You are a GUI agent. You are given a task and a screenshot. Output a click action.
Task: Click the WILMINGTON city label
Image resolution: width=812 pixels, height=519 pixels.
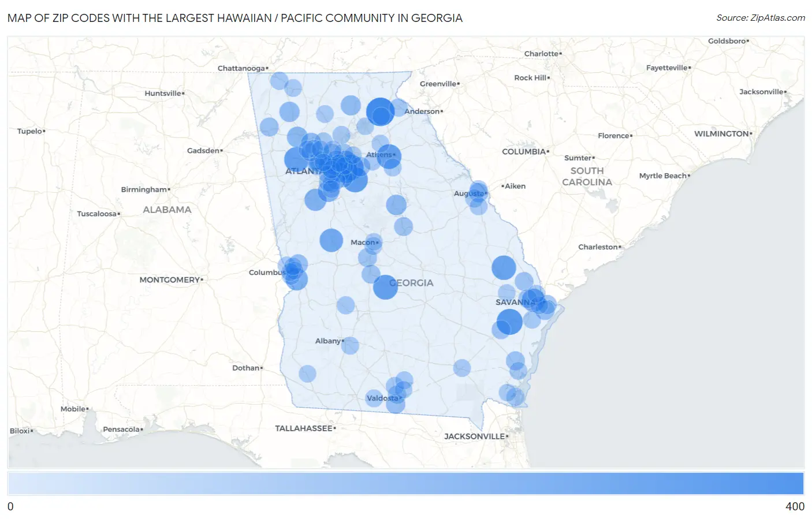click(721, 133)
